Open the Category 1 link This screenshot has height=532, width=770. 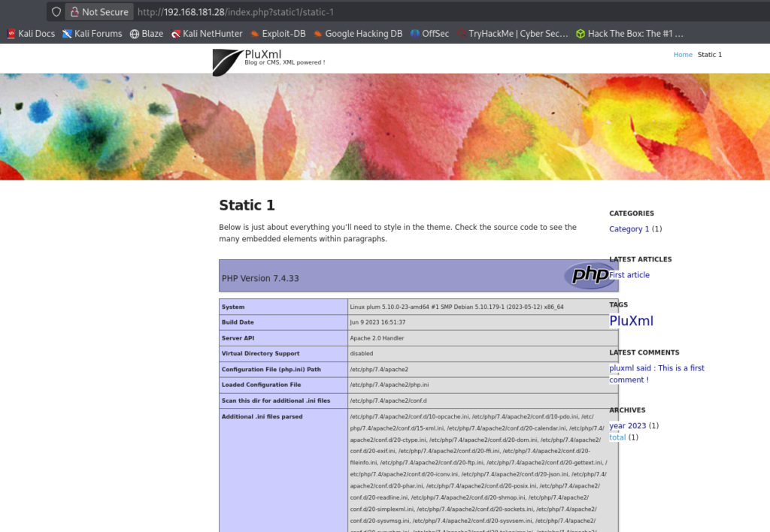click(629, 229)
